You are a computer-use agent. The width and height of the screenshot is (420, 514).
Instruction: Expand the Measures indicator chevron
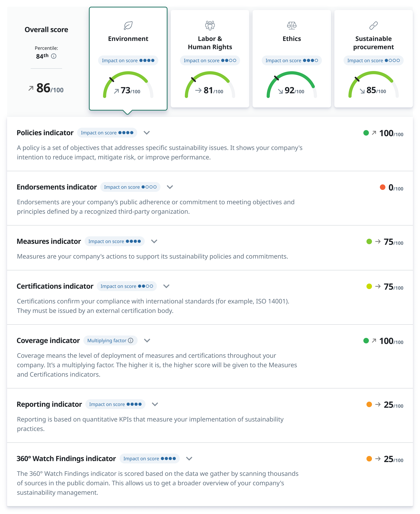(x=154, y=241)
